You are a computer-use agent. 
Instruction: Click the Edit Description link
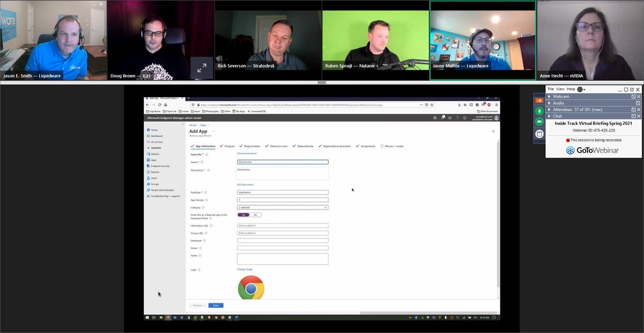click(246, 185)
